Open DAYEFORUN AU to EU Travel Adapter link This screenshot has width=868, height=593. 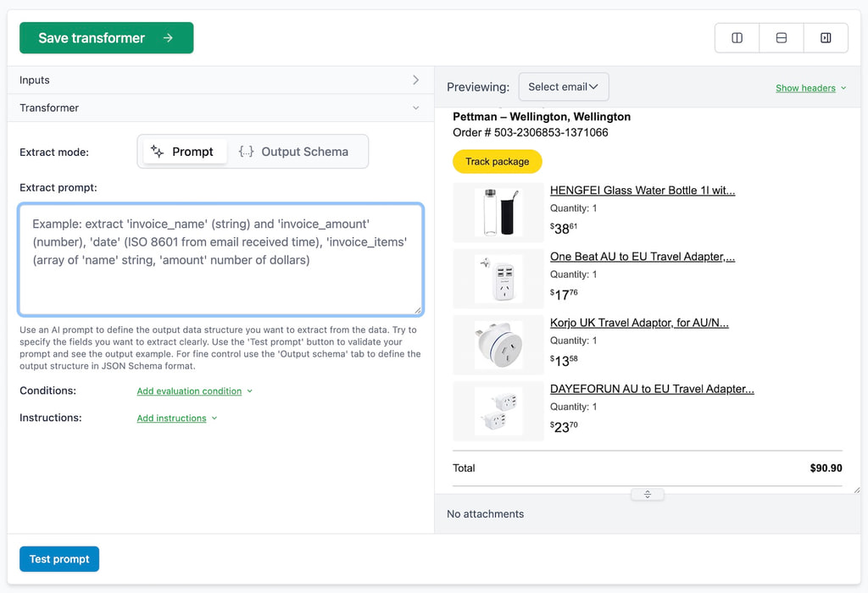[652, 390]
